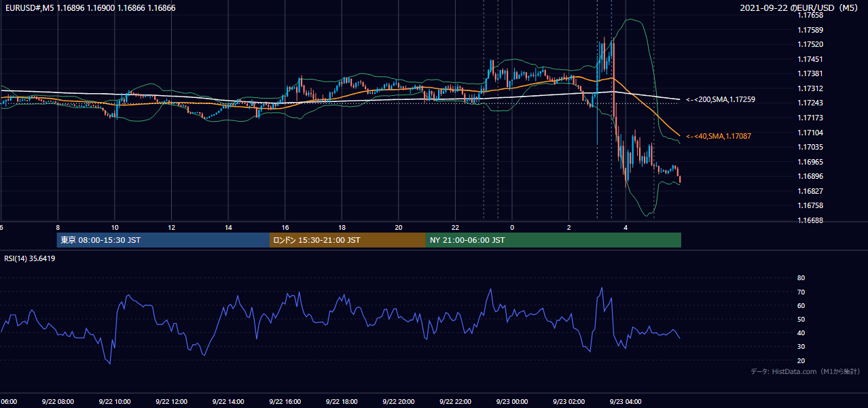Click price level 1.17589 on axis
Image resolution: width=868 pixels, height=408 pixels.
pyautogui.click(x=810, y=30)
